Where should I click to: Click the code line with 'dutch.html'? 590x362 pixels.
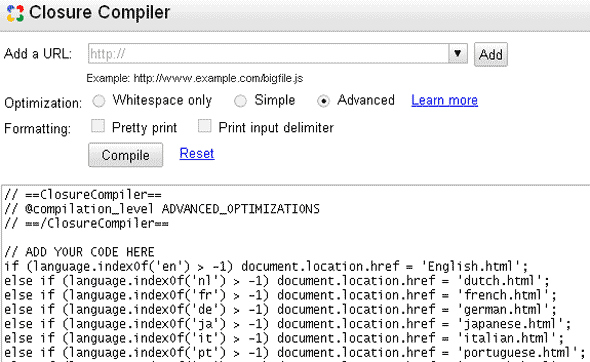[x=277, y=280]
